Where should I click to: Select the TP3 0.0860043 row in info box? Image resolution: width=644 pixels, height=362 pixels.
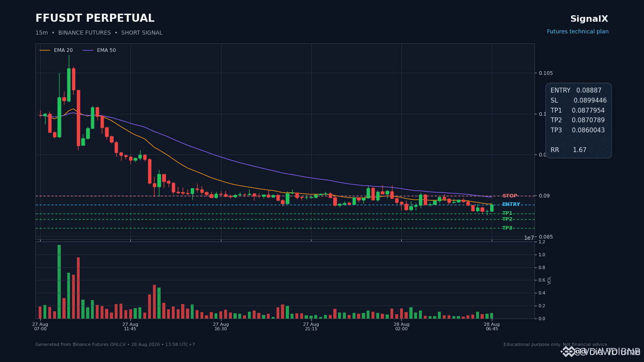[x=578, y=130]
